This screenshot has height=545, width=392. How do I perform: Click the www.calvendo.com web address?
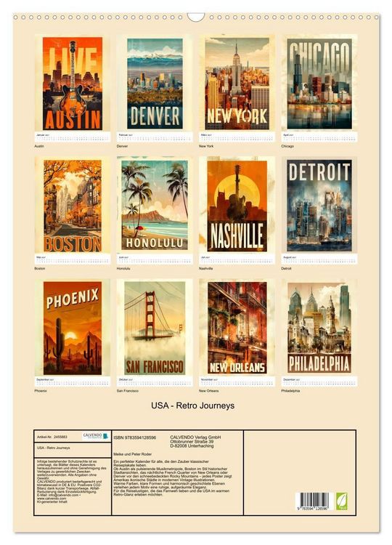click(51, 498)
